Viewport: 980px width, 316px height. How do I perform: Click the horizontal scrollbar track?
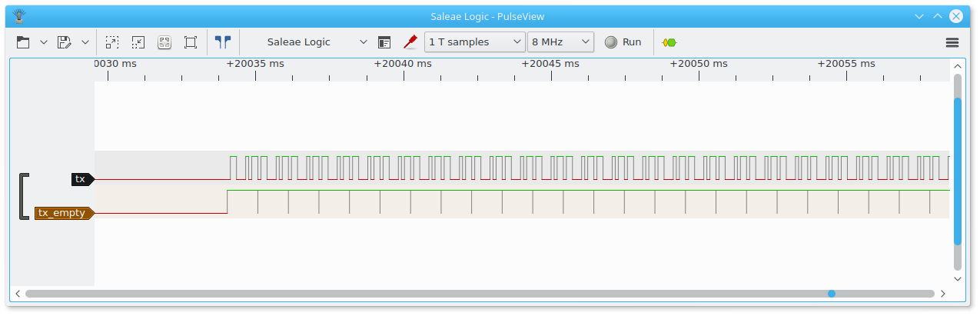click(480, 294)
